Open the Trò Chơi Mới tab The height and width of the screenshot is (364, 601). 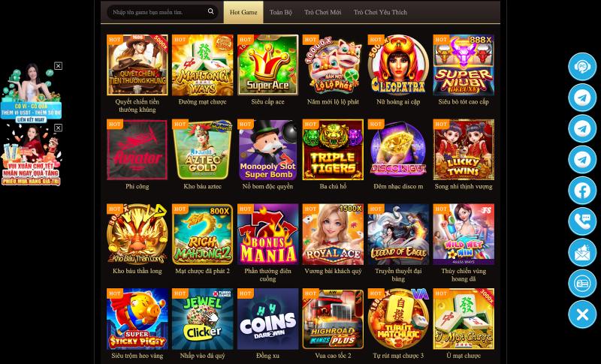click(323, 12)
